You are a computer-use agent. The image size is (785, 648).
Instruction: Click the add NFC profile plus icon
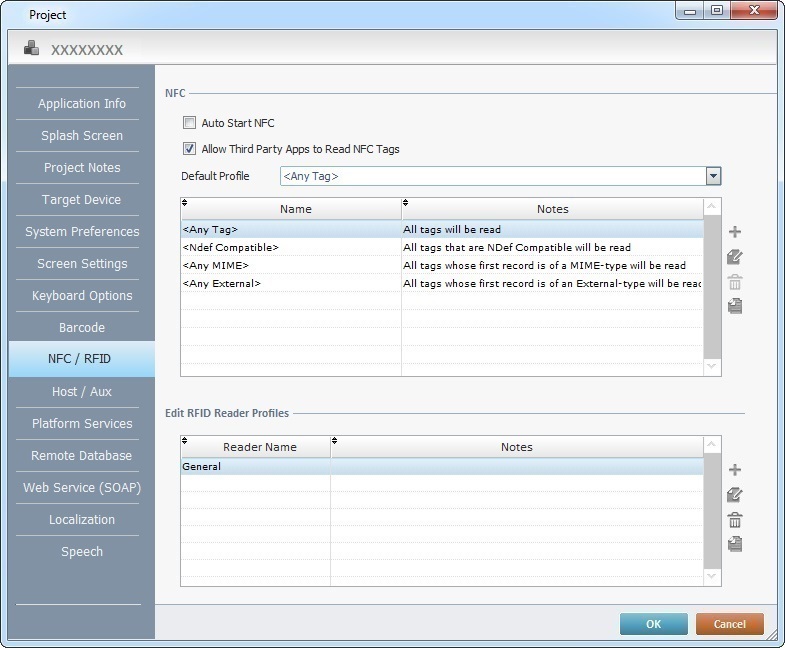735,232
